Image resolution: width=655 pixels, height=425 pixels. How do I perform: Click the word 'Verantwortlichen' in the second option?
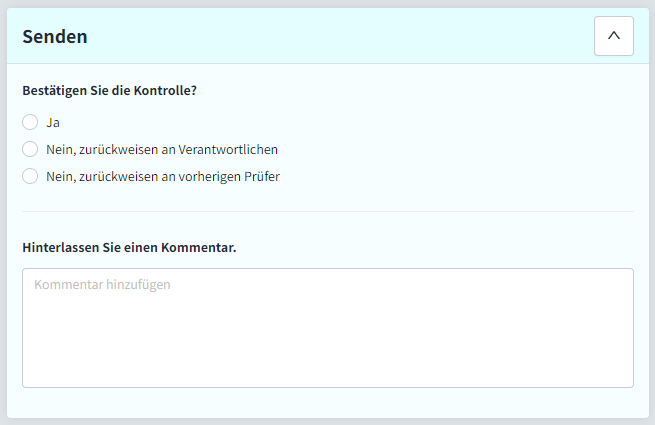coord(228,150)
